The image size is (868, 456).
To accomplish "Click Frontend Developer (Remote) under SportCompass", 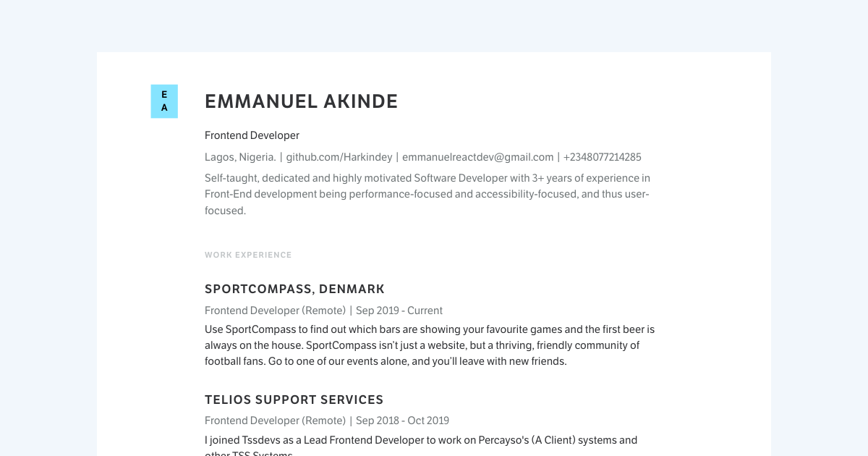I will [275, 311].
